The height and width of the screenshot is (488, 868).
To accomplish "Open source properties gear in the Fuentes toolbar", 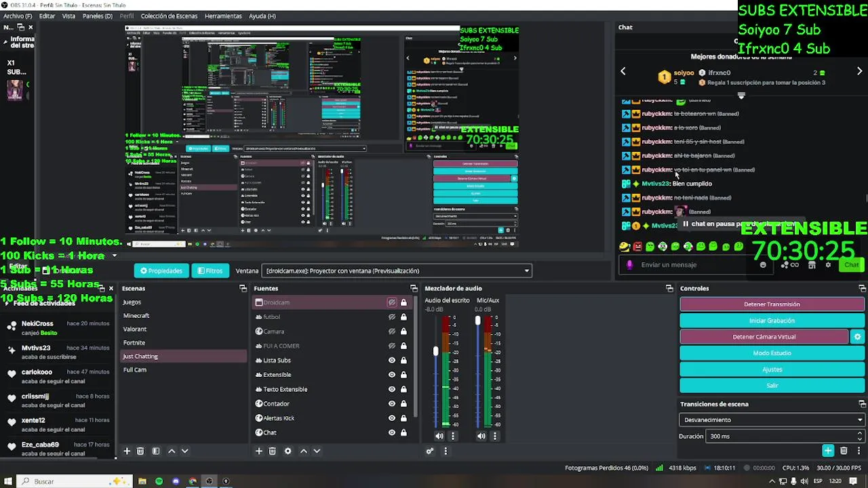I will [288, 451].
